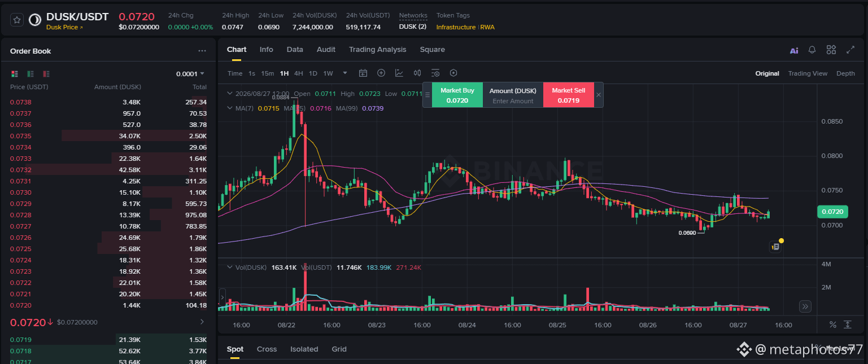Show sell orders only view
The image size is (868, 364).
(47, 74)
